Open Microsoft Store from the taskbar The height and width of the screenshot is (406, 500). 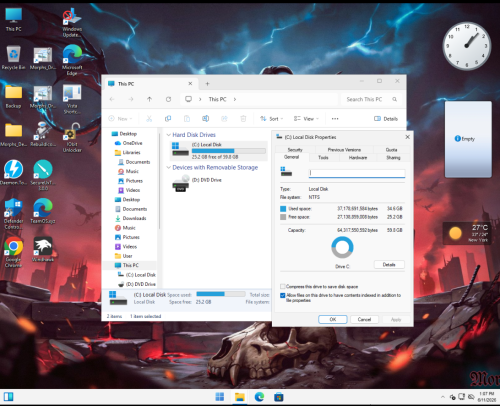click(279, 397)
